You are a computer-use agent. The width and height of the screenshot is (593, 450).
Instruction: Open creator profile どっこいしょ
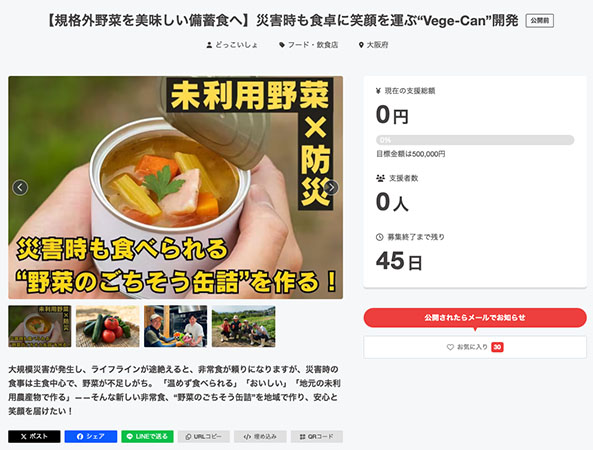pos(232,45)
